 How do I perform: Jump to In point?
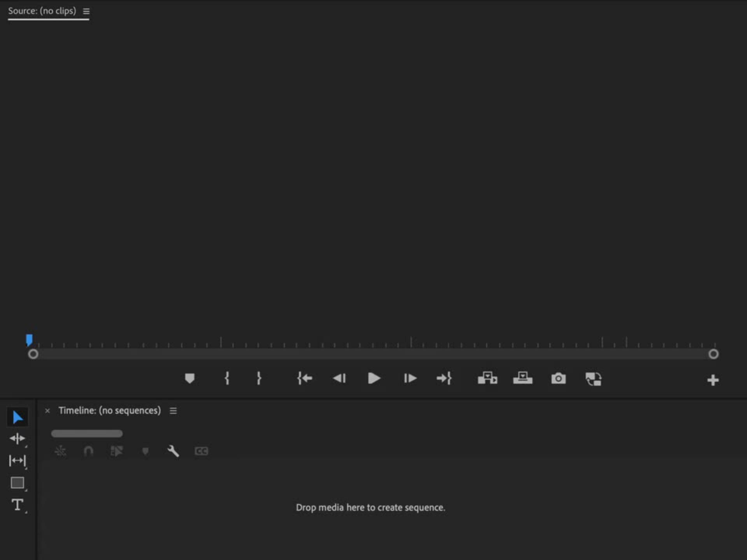pyautogui.click(x=305, y=378)
